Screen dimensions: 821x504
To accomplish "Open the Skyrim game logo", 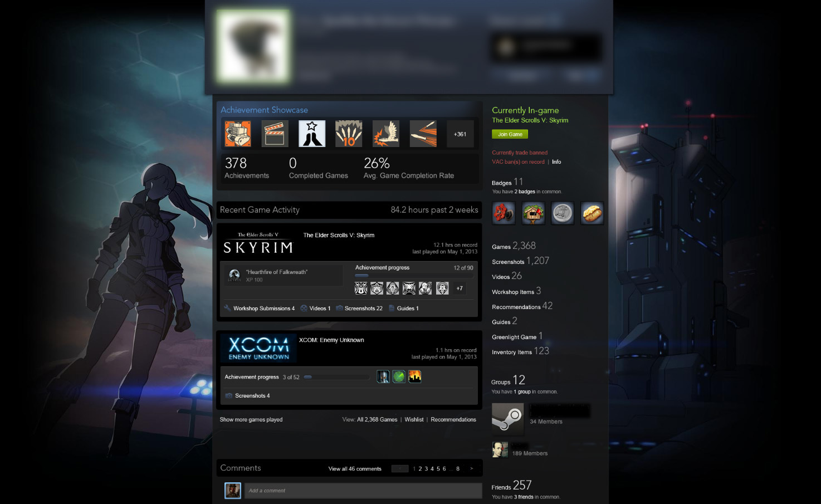I will [x=258, y=243].
